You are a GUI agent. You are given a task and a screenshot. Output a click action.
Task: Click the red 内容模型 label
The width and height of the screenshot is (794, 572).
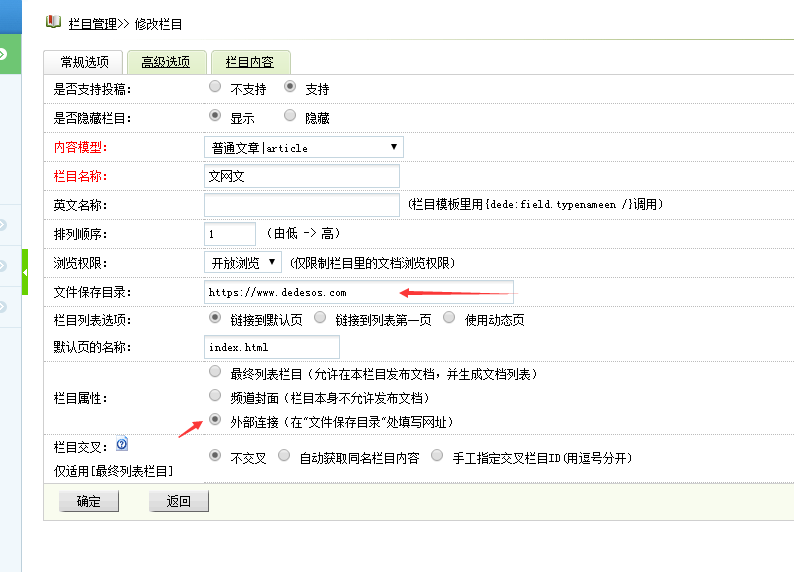(x=80, y=147)
